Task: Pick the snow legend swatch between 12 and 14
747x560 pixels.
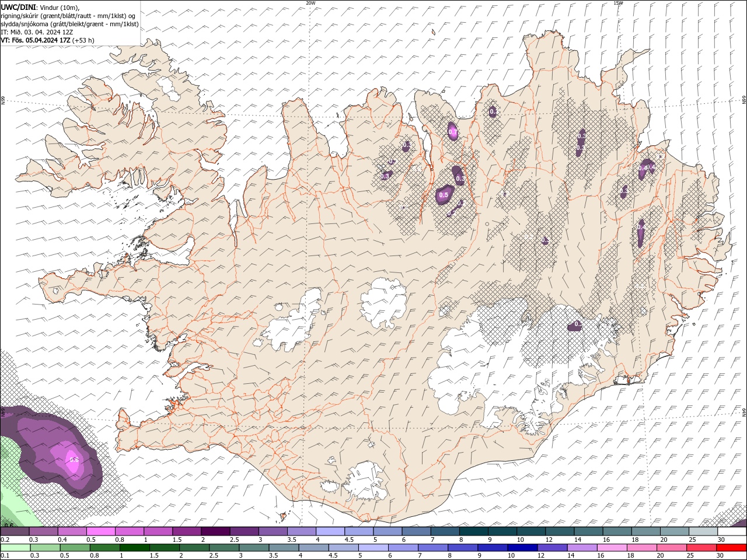Action: 558,531
